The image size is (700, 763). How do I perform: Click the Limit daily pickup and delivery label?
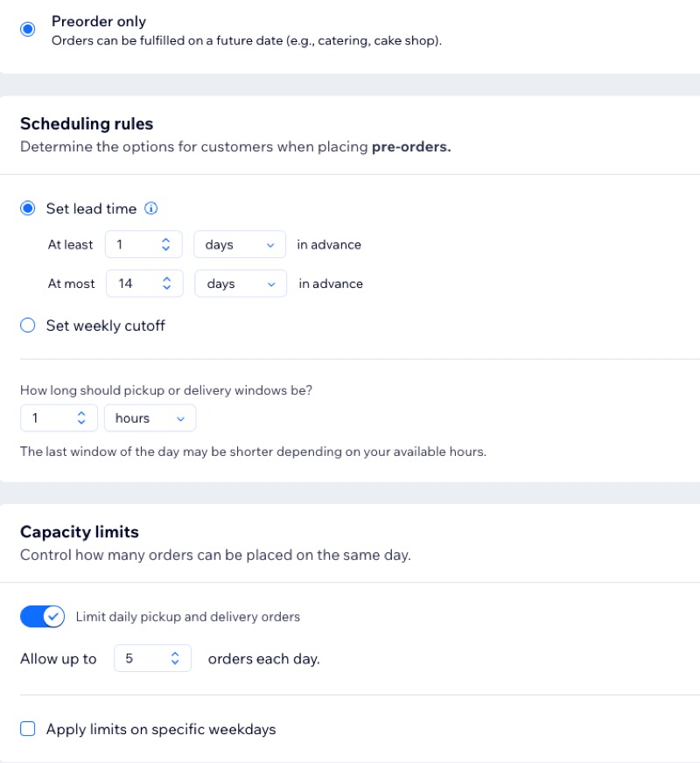[x=187, y=617]
